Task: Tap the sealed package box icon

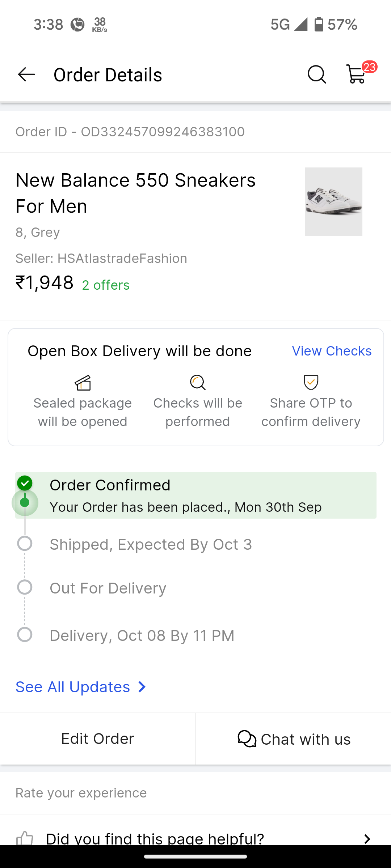Action: click(83, 383)
